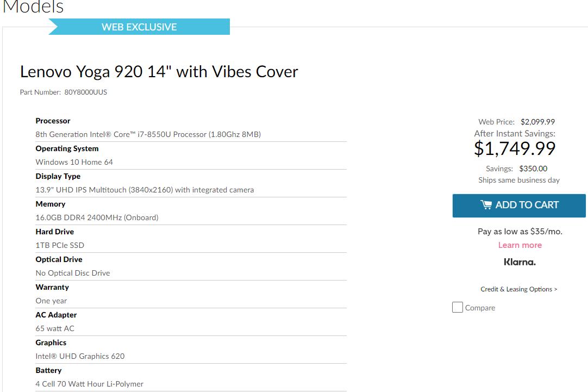The image size is (588, 392).
Task: Open Credit & Leasing Options
Action: (519, 289)
